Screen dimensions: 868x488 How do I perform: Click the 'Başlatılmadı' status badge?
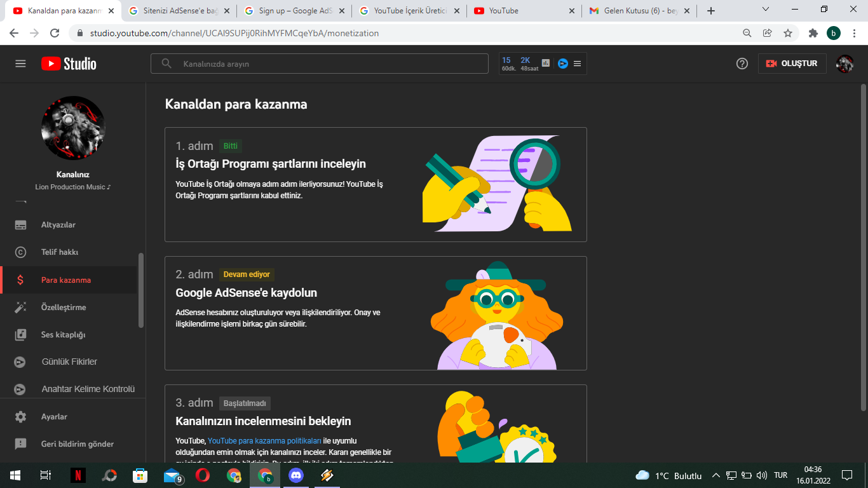pos(245,403)
